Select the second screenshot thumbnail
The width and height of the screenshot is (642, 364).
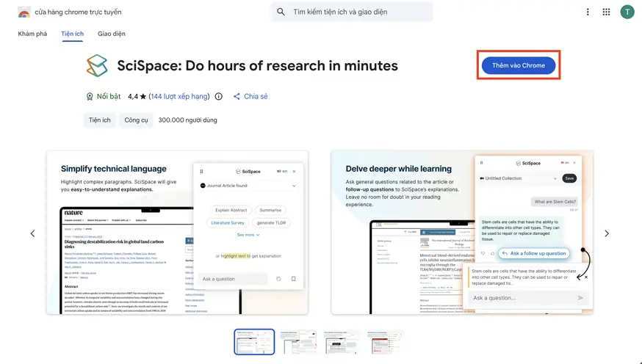(298, 342)
